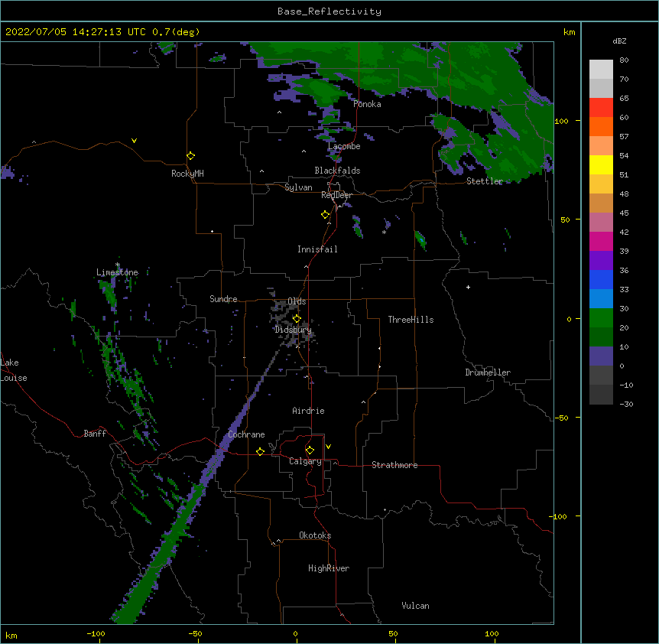Click the yellow V marker northeast of Calgary
Screen dimensions: 659x644
pyautogui.click(x=328, y=447)
